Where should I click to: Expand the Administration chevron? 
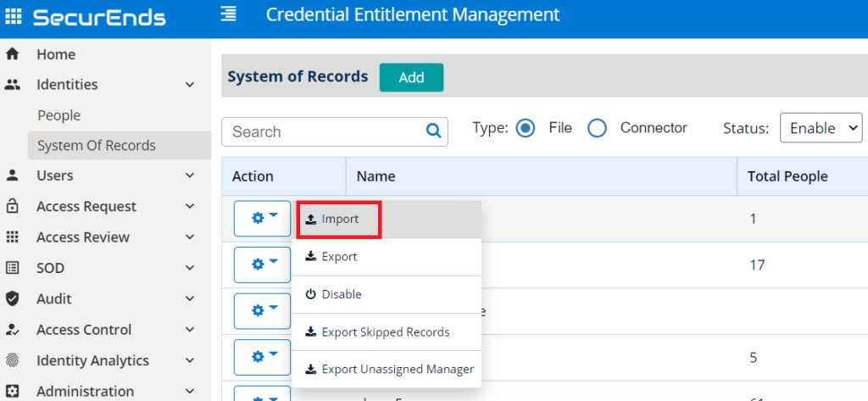point(190,392)
